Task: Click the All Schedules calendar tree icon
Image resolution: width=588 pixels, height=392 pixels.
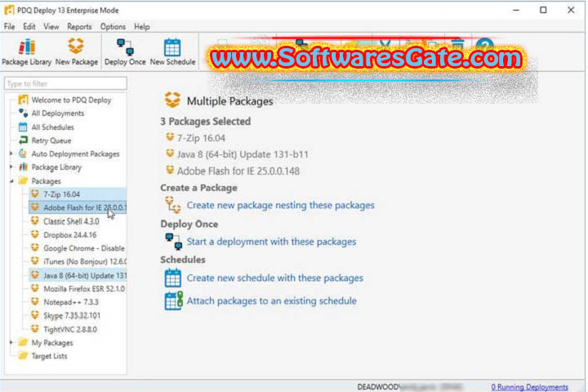Action: (23, 127)
